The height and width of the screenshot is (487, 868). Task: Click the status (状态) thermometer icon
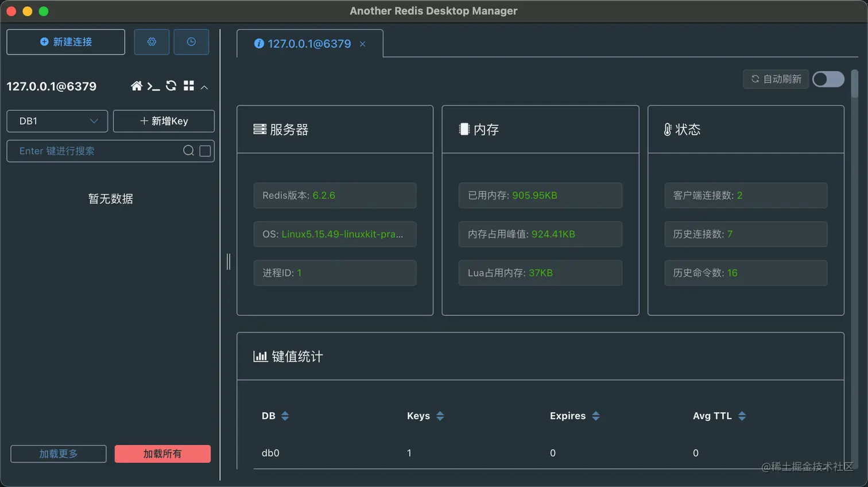pos(668,129)
